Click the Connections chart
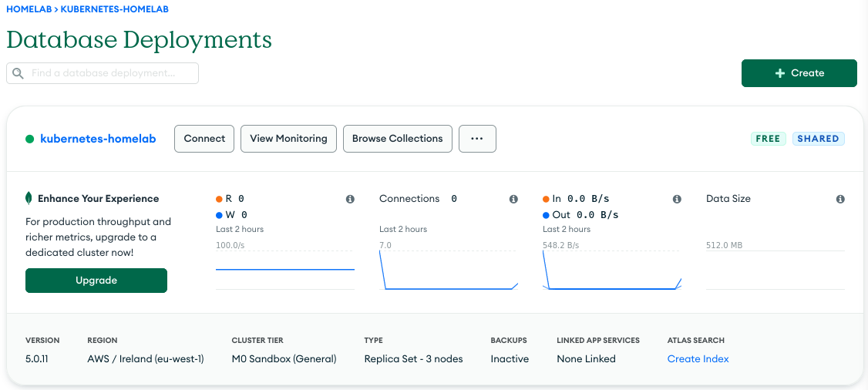The width and height of the screenshot is (868, 390). (x=448, y=270)
